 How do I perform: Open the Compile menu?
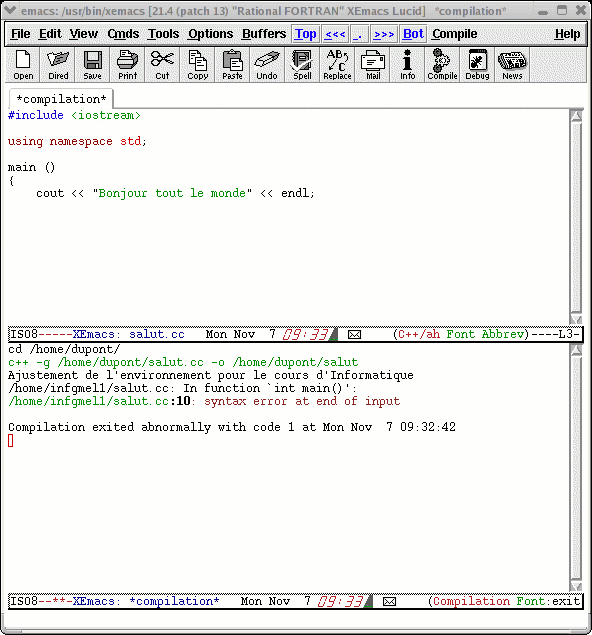(x=454, y=34)
